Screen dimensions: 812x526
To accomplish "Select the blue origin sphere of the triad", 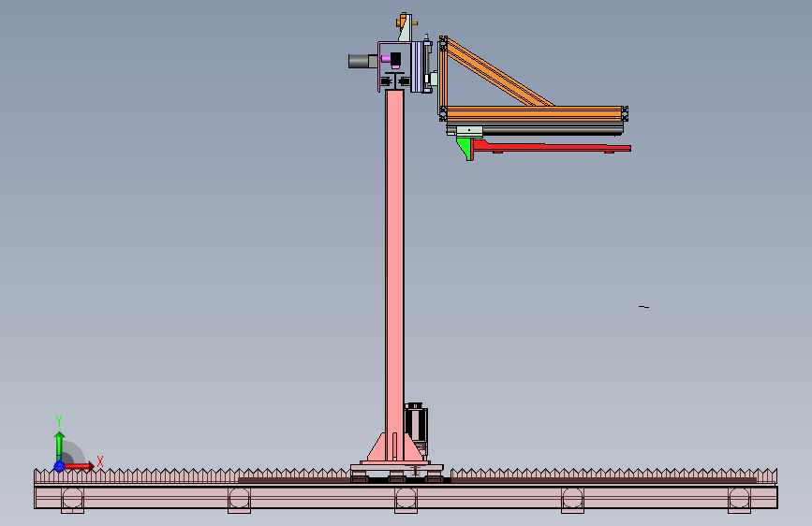I will click(x=59, y=466).
